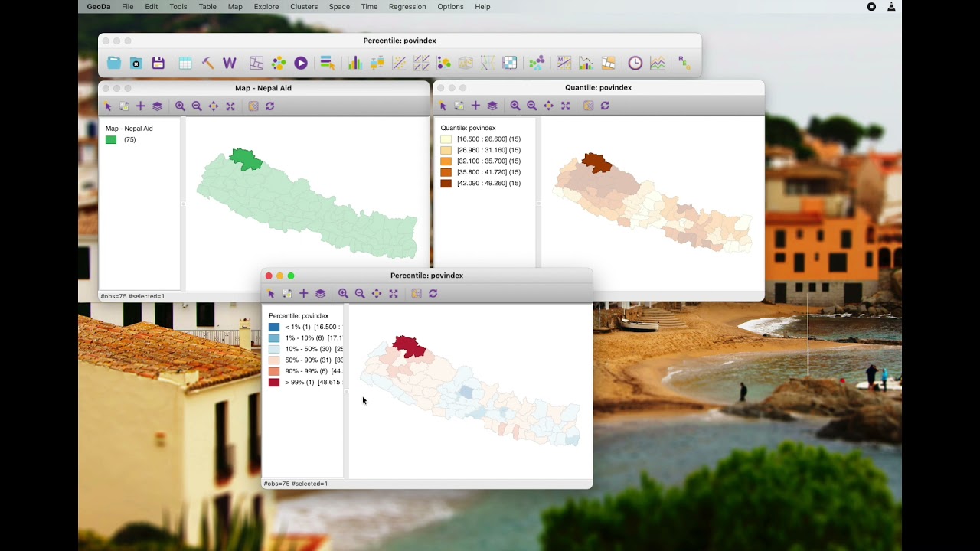This screenshot has height=551, width=980.
Task: Open a file via the folder icon
Action: 114,64
